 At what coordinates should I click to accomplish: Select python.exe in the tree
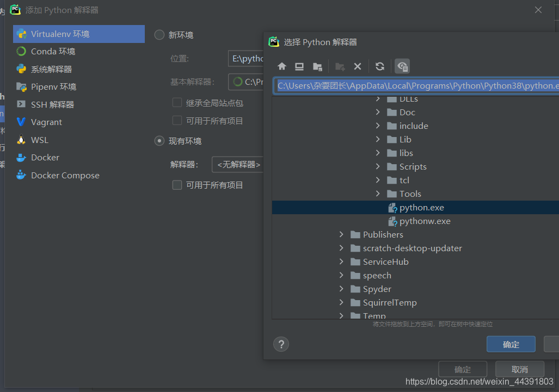tap(415, 208)
